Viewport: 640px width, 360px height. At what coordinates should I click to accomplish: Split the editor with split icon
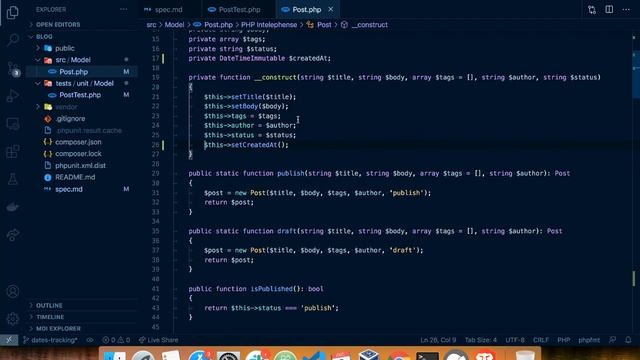pos(609,9)
